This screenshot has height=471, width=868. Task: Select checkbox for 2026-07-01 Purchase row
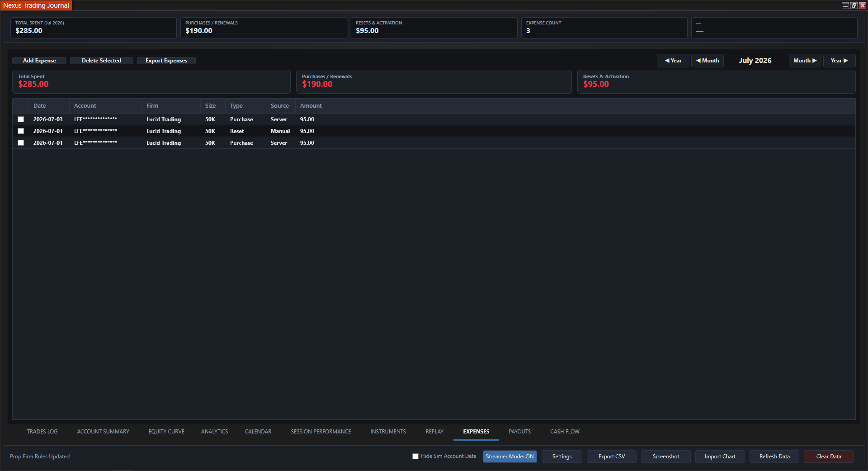21,143
